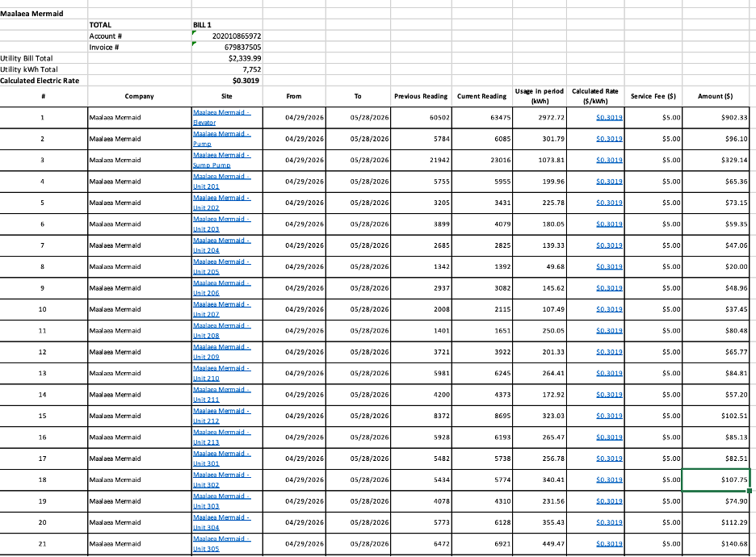756x557 pixels.
Task: Open the Maalaea Mermaid - Unit 203 link
Action: (x=222, y=224)
